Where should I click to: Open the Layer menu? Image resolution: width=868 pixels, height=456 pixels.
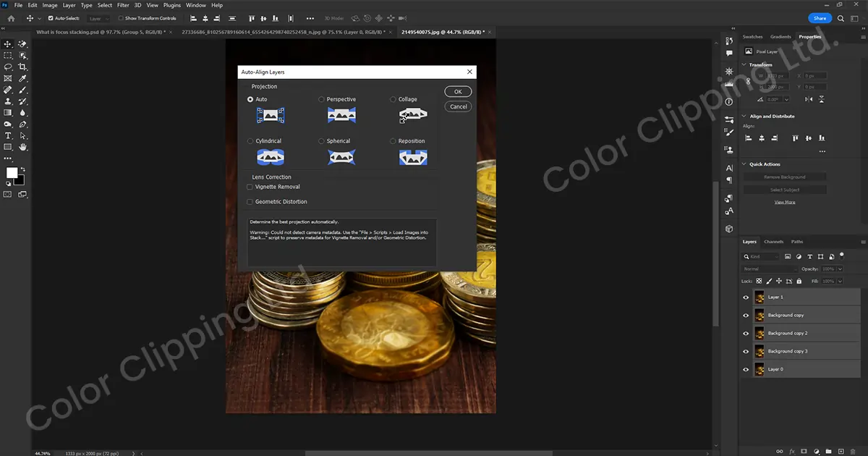pos(69,5)
